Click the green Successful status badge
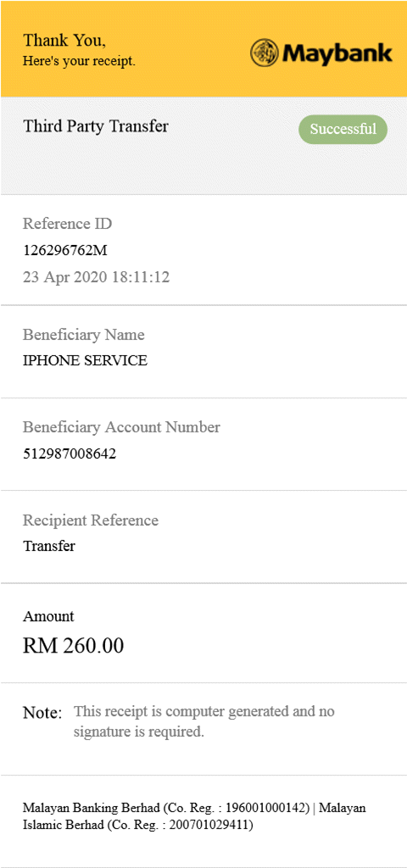The width and height of the screenshot is (407, 868). click(343, 130)
